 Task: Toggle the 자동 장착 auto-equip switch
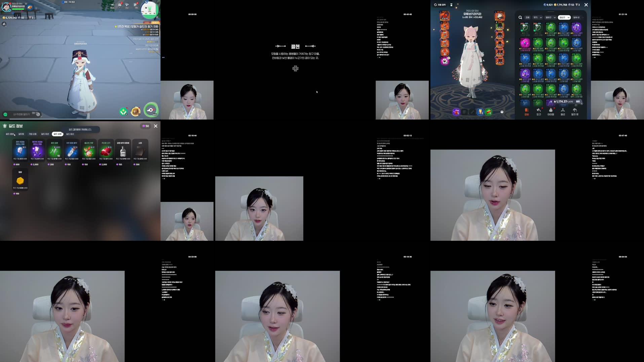coord(440,5)
